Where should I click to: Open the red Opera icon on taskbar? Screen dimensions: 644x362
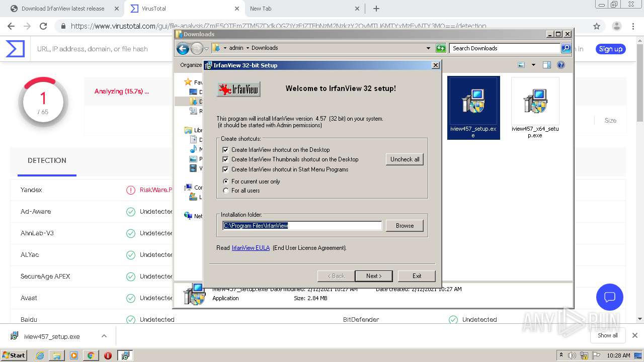(x=108, y=355)
